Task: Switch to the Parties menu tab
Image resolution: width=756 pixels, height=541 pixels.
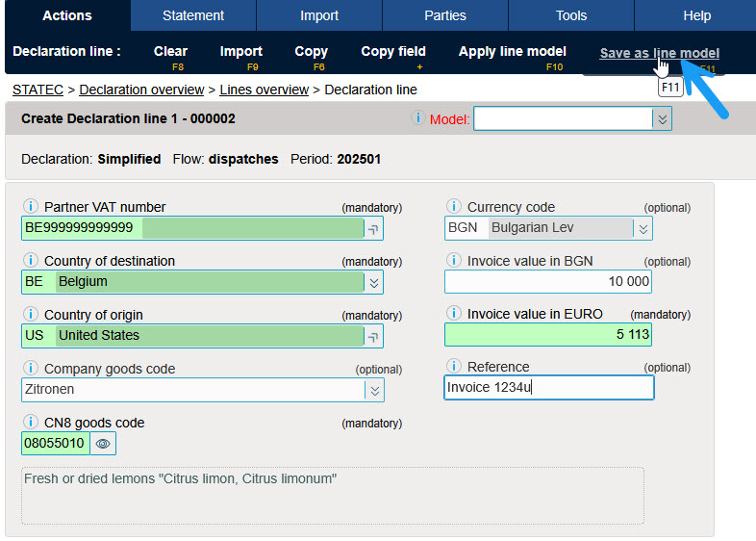Action: click(445, 15)
